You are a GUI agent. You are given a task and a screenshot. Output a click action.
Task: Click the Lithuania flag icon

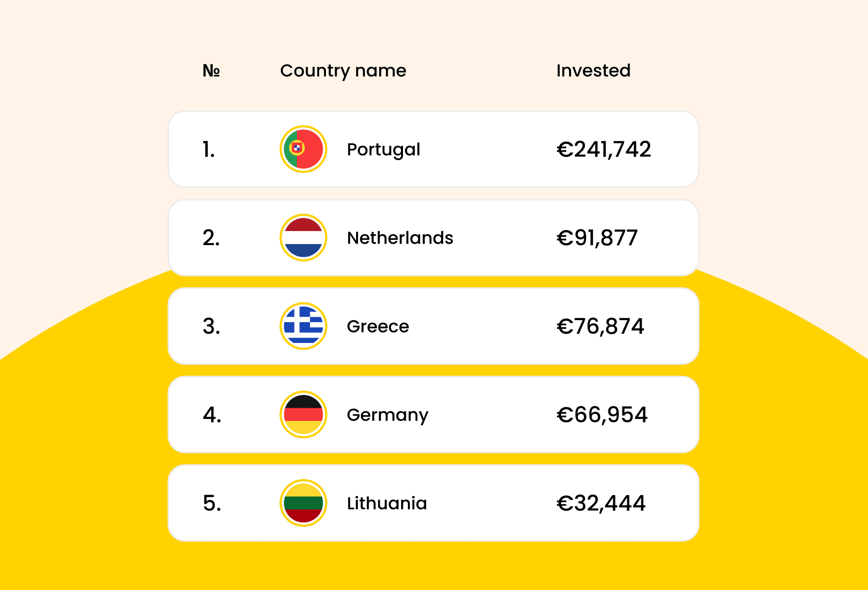click(x=303, y=503)
